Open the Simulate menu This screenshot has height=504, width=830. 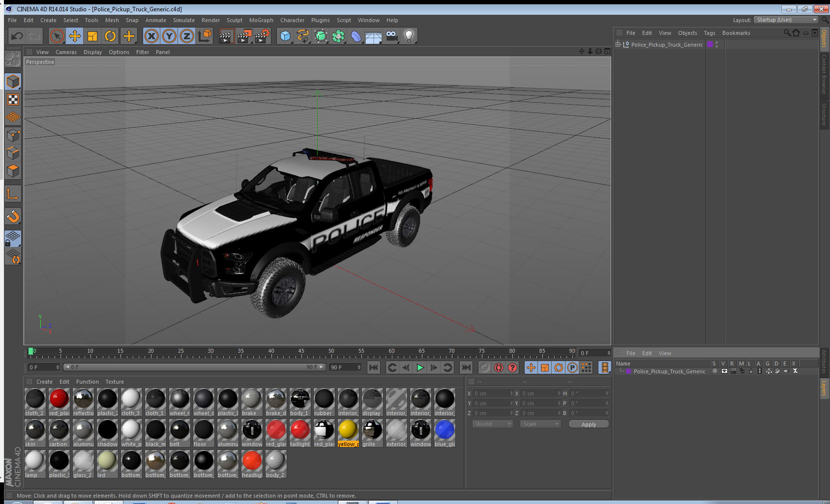coord(183,20)
